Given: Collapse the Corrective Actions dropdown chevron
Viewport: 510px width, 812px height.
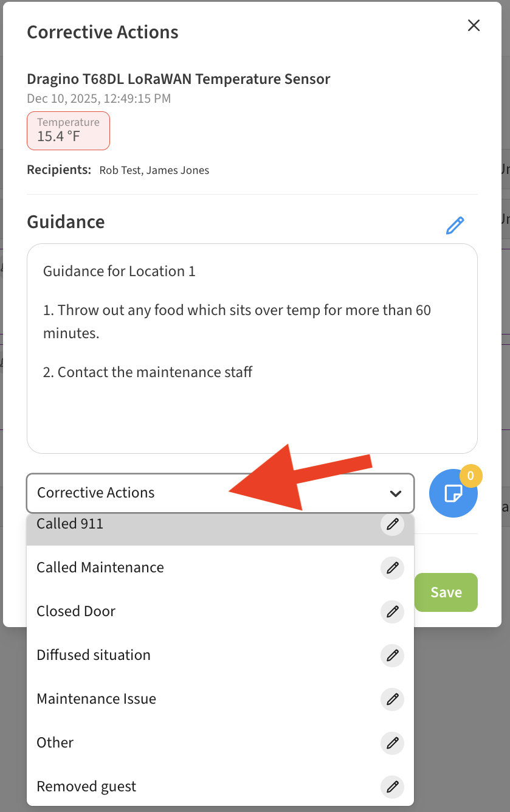Looking at the screenshot, I should tap(396, 493).
